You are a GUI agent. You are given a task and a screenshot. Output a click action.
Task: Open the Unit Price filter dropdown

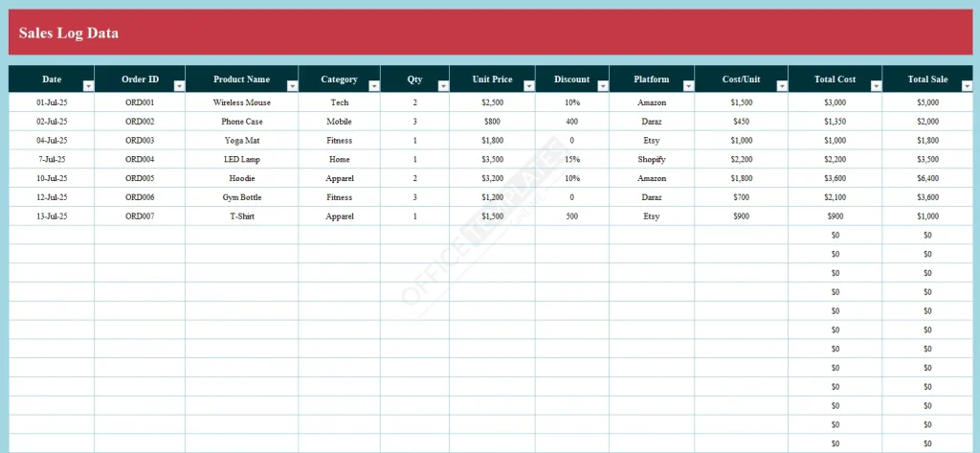click(x=529, y=86)
